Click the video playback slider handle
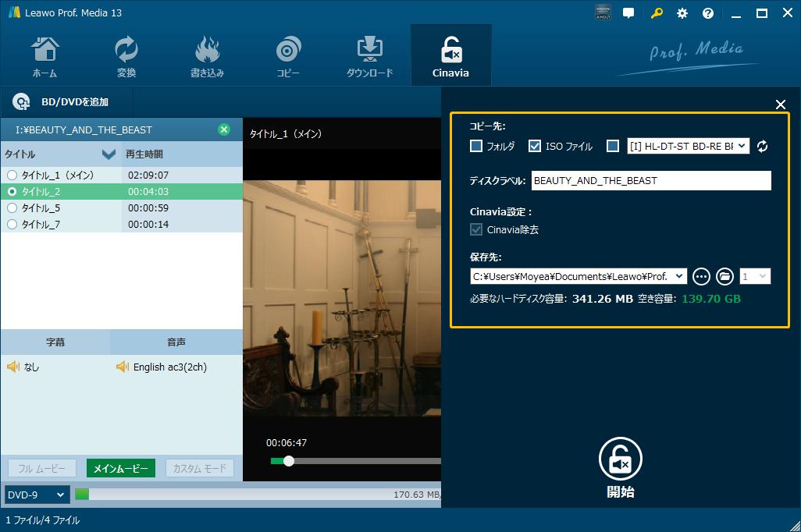The height and width of the screenshot is (532, 801). pyautogui.click(x=289, y=461)
